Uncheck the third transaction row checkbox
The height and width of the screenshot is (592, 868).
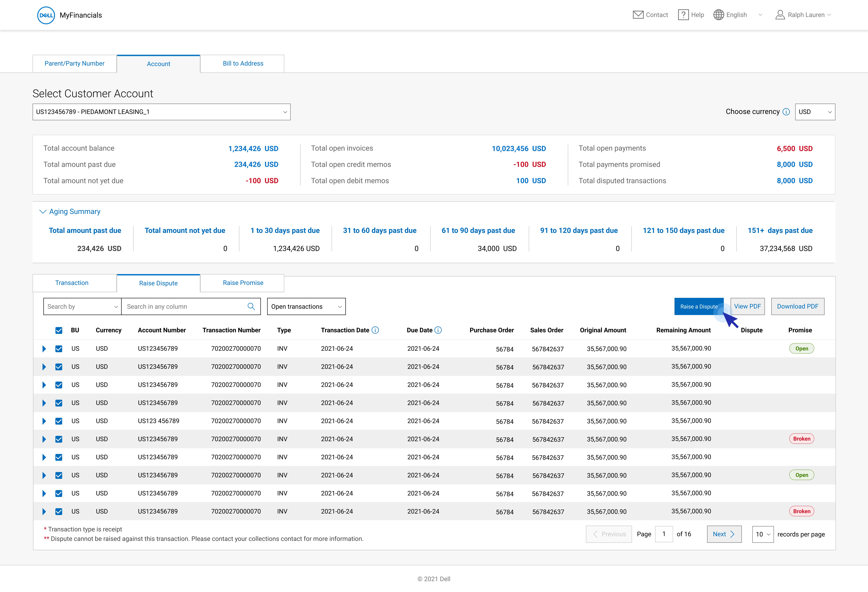[x=59, y=385]
